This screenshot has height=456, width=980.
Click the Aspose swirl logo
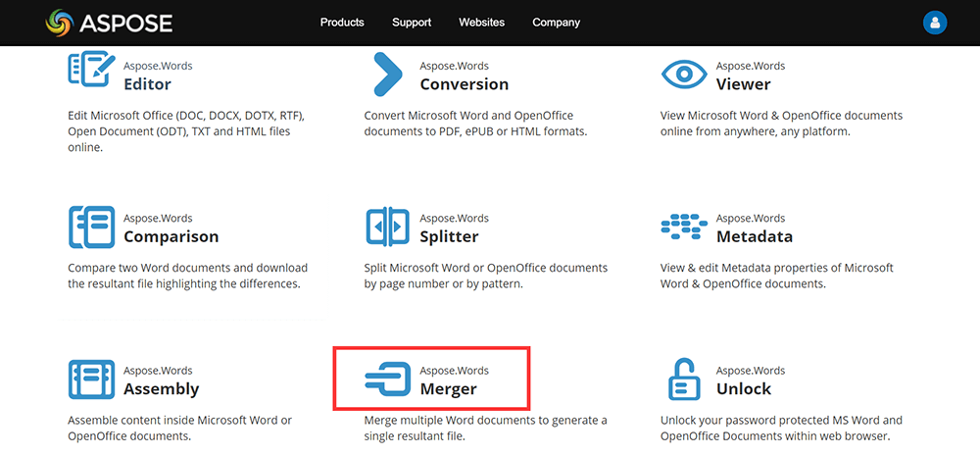[60, 22]
